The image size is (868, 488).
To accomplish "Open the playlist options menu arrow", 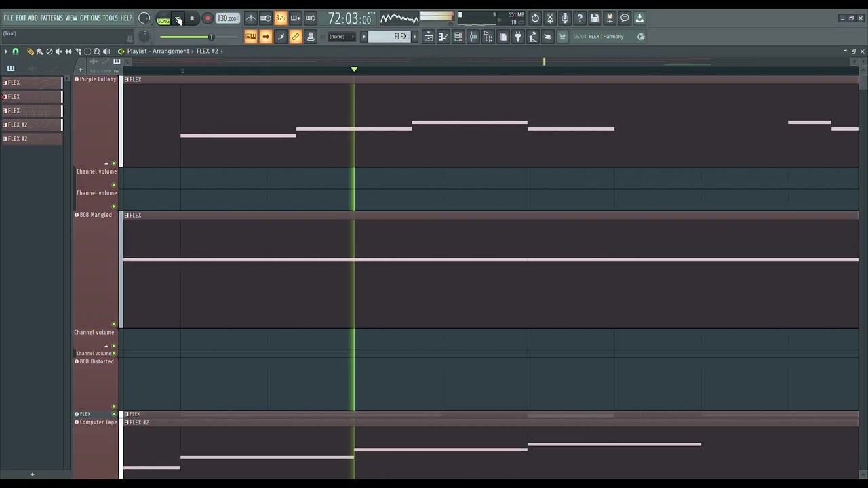I will point(6,52).
